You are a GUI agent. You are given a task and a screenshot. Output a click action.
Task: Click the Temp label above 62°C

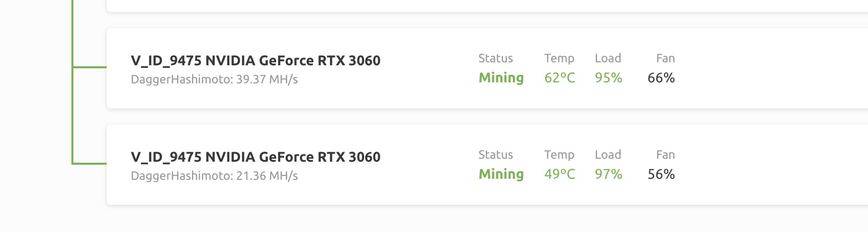tap(559, 58)
